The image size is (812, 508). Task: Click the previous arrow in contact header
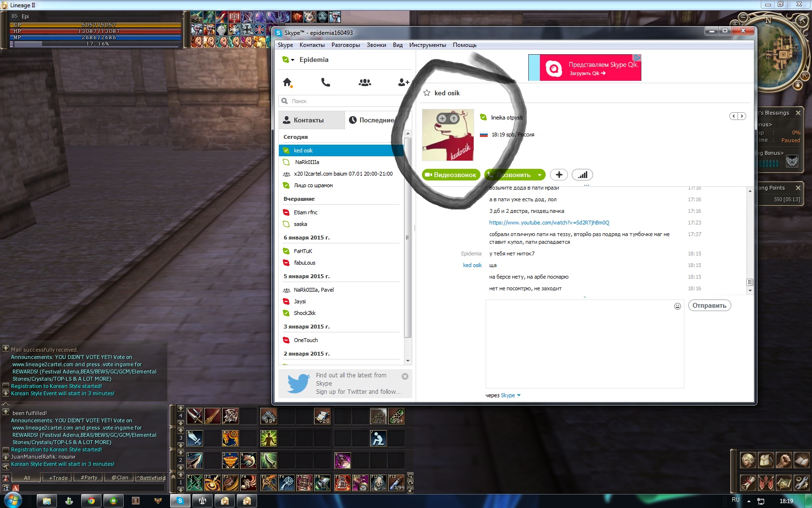click(x=734, y=116)
